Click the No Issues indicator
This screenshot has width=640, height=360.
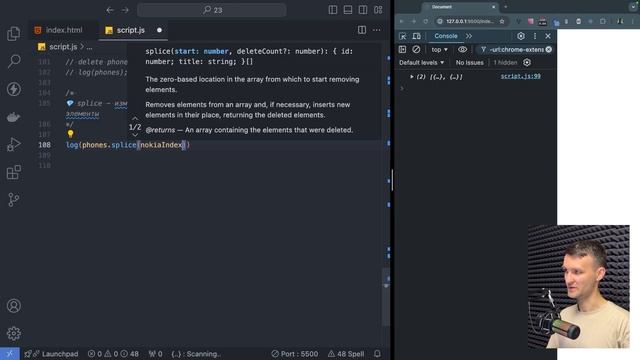point(469,62)
